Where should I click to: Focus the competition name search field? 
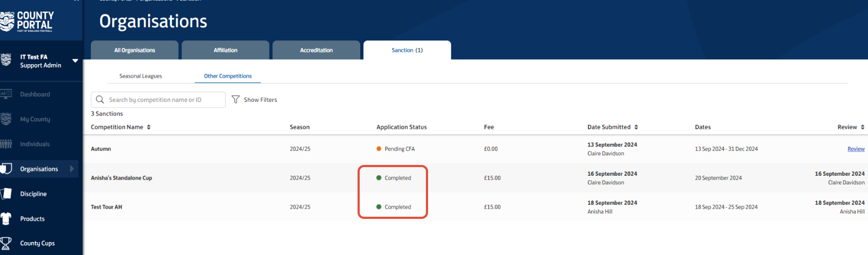coord(158,100)
